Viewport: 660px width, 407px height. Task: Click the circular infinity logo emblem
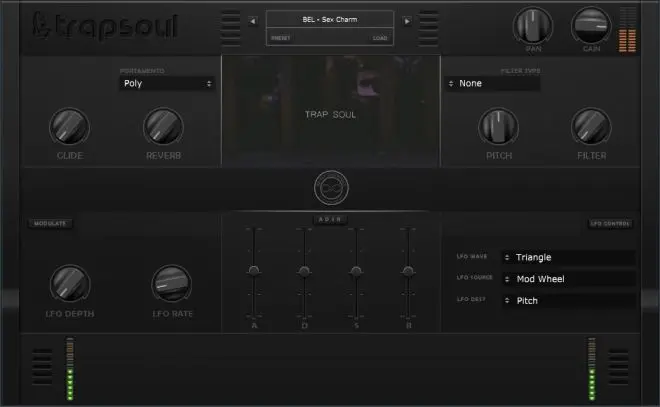pyautogui.click(x=331, y=188)
